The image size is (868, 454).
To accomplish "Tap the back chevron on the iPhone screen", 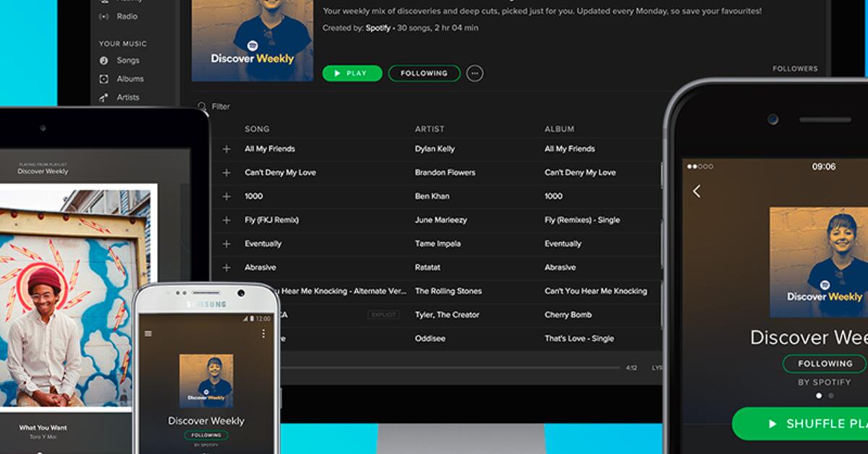I will (x=697, y=189).
